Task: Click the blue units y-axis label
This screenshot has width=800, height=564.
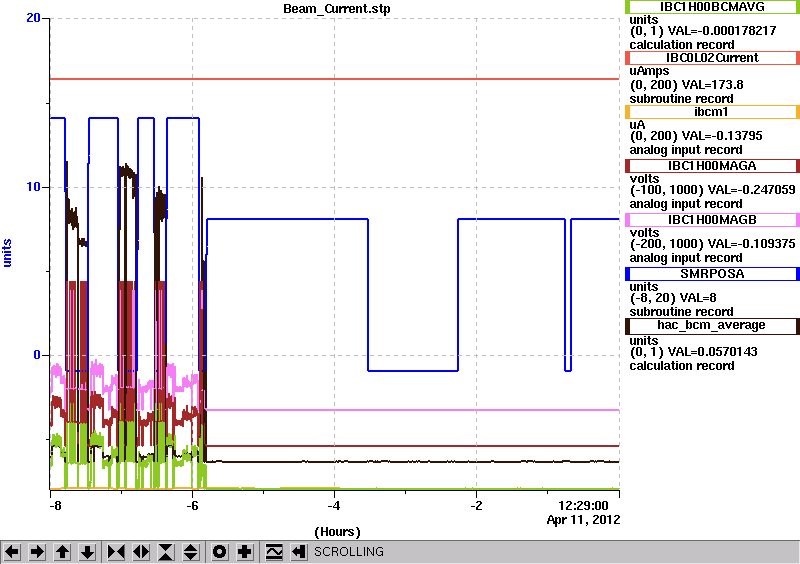Action: point(7,253)
